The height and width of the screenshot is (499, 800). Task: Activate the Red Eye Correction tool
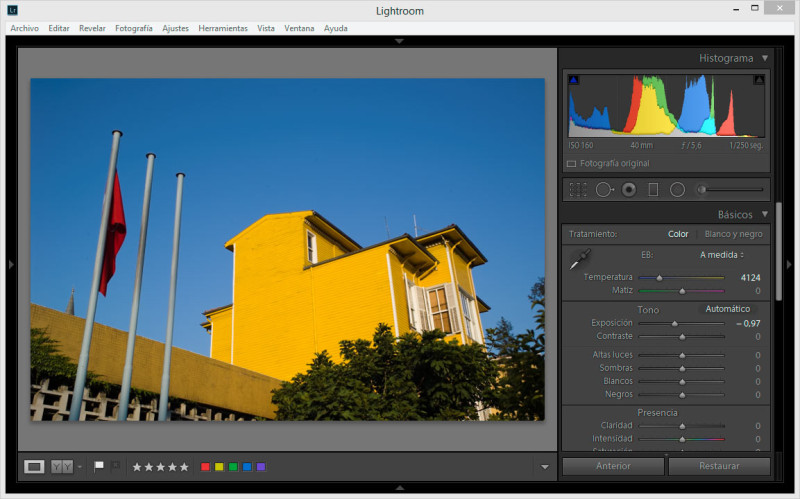pos(629,189)
